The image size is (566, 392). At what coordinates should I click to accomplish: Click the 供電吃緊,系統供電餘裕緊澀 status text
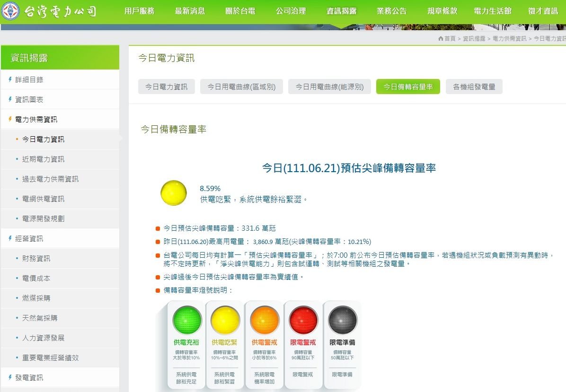254,200
